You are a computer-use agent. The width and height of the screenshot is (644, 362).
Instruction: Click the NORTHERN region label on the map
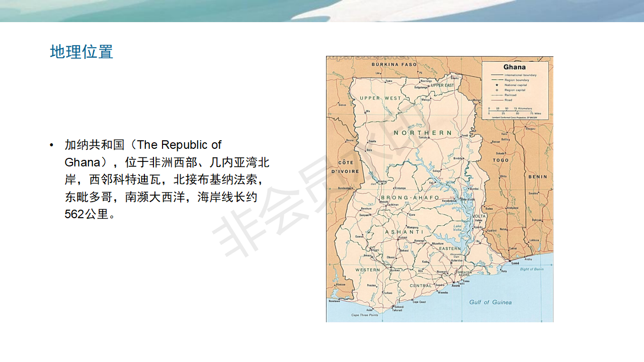pos(423,133)
